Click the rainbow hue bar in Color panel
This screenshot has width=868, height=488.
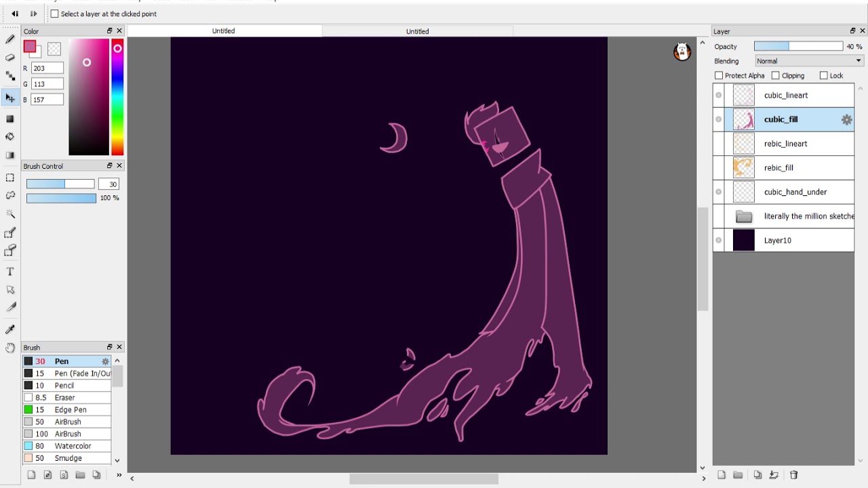pos(117,97)
